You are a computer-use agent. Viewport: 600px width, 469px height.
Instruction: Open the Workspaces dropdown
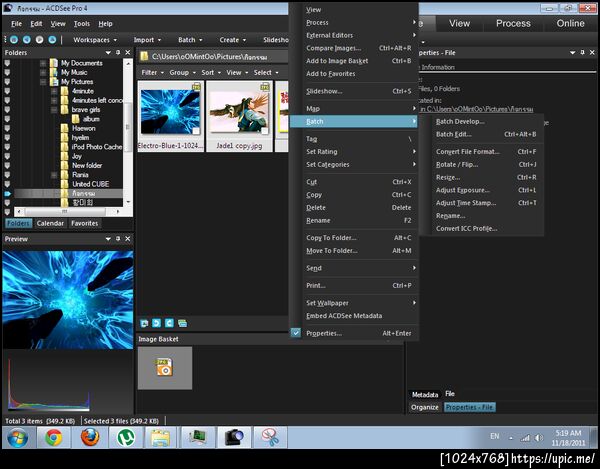(x=95, y=40)
